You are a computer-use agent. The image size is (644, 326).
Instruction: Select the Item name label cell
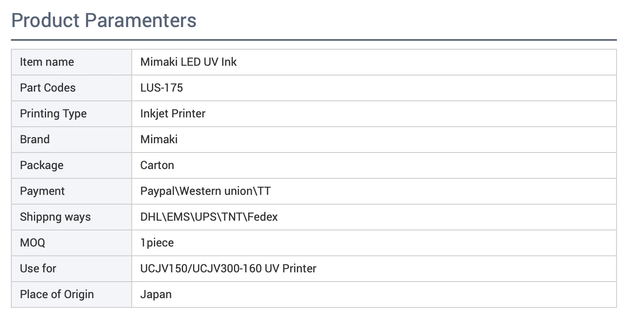point(72,62)
